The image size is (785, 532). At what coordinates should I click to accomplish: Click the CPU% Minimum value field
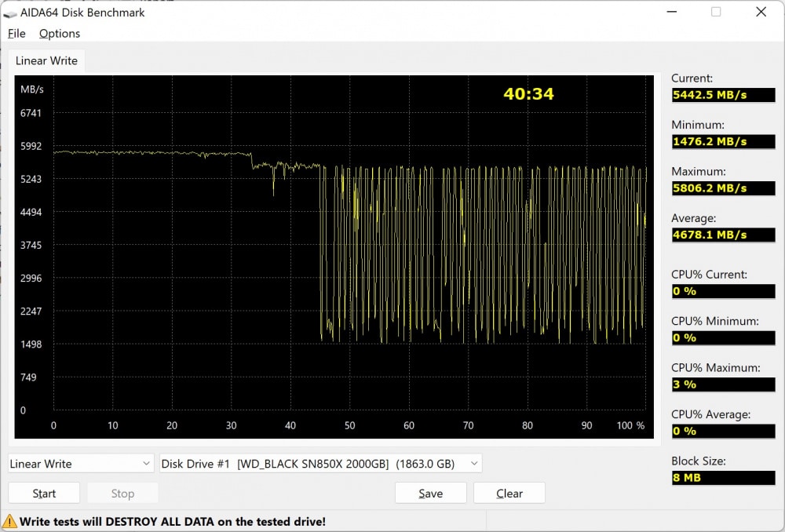724,337
